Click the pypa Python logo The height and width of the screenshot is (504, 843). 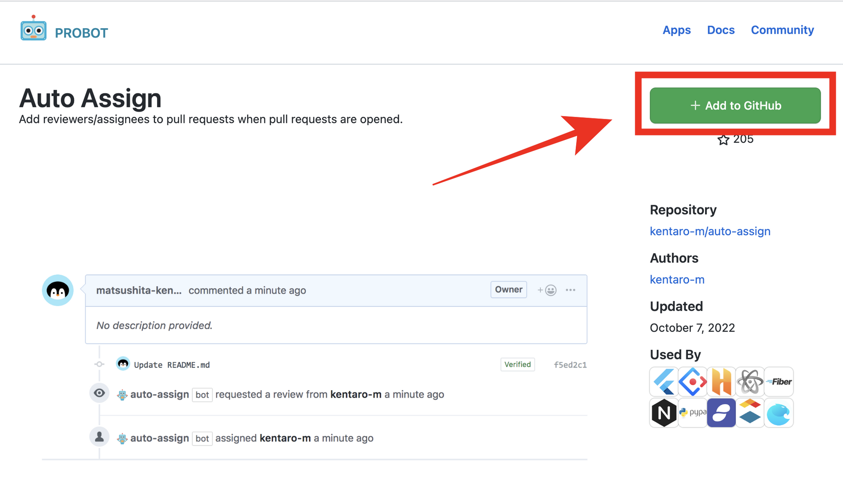pyautogui.click(x=693, y=413)
